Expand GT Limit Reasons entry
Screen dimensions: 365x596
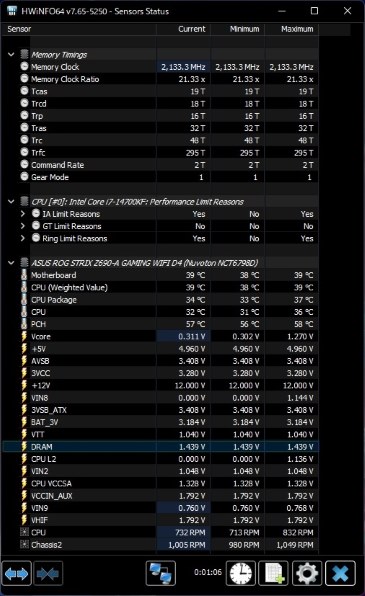click(x=23, y=226)
